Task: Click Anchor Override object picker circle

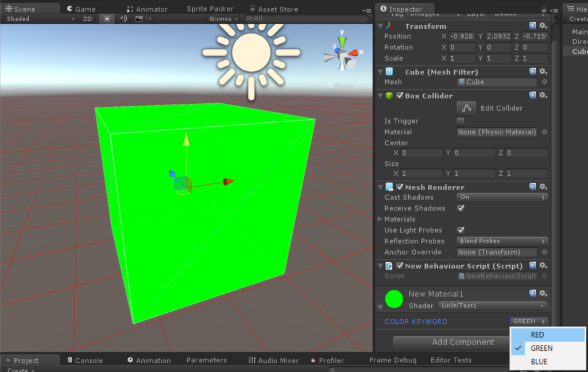Action: click(544, 252)
